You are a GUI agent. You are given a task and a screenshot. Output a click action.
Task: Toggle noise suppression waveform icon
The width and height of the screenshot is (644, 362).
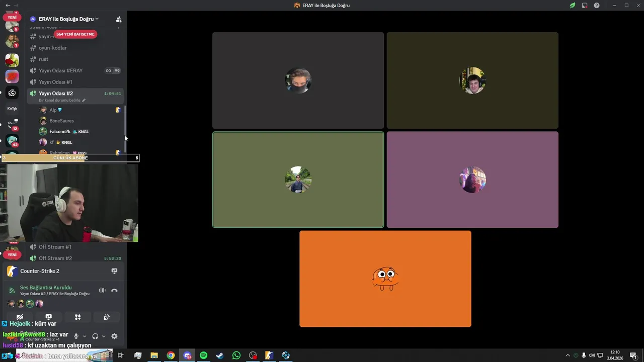pyautogui.click(x=102, y=290)
